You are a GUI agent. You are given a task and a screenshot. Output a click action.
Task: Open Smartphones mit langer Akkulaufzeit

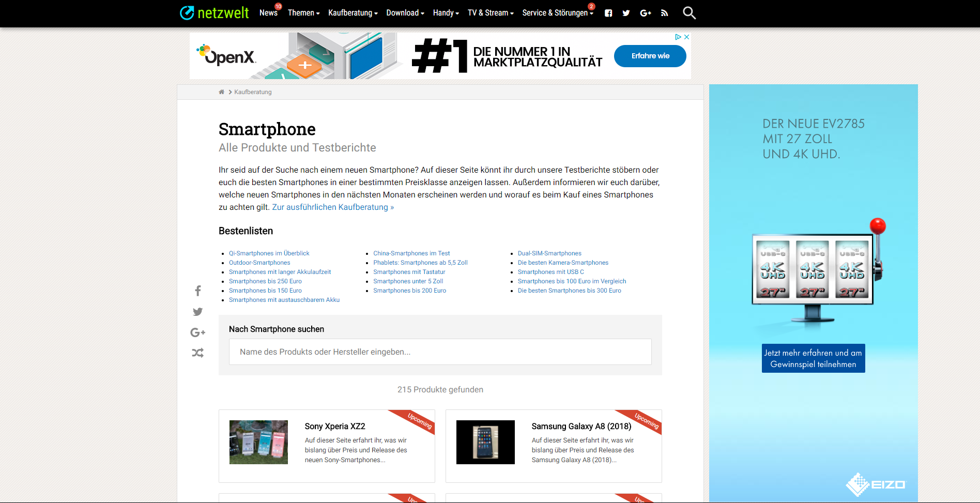click(280, 272)
